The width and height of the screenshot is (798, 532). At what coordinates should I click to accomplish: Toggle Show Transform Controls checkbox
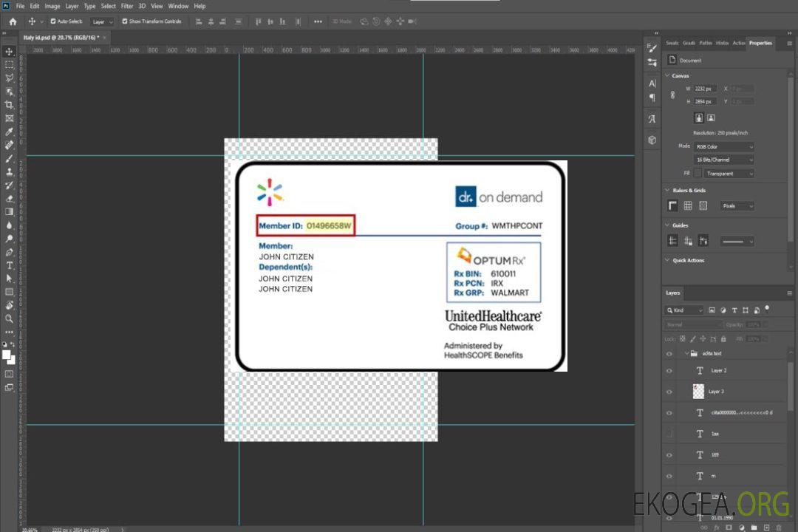[125, 21]
